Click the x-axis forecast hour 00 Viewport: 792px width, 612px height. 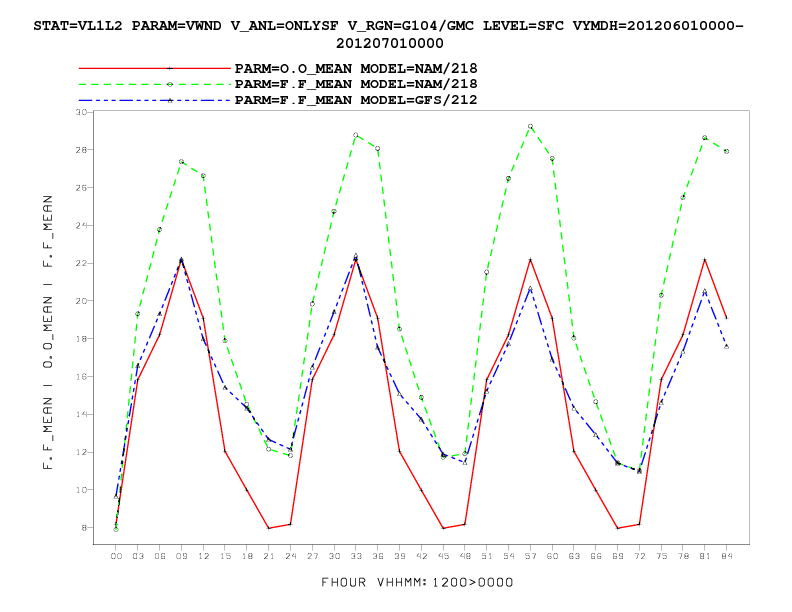(x=116, y=556)
